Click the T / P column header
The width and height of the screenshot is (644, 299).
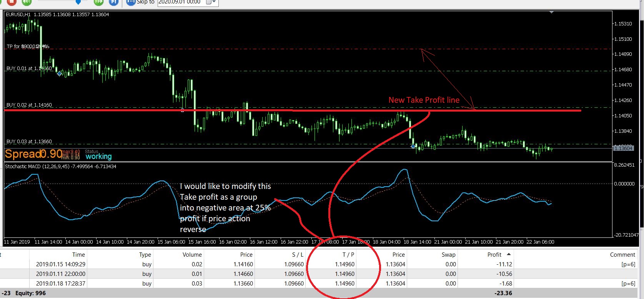[348, 255]
